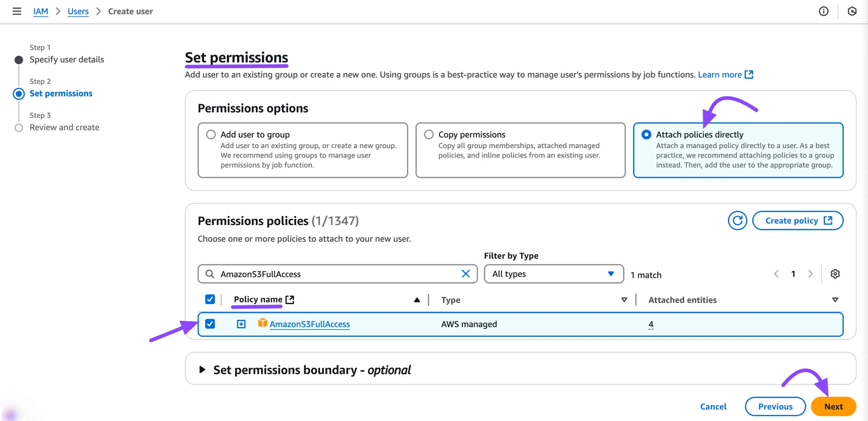Select Step 3 Review and create

64,127
